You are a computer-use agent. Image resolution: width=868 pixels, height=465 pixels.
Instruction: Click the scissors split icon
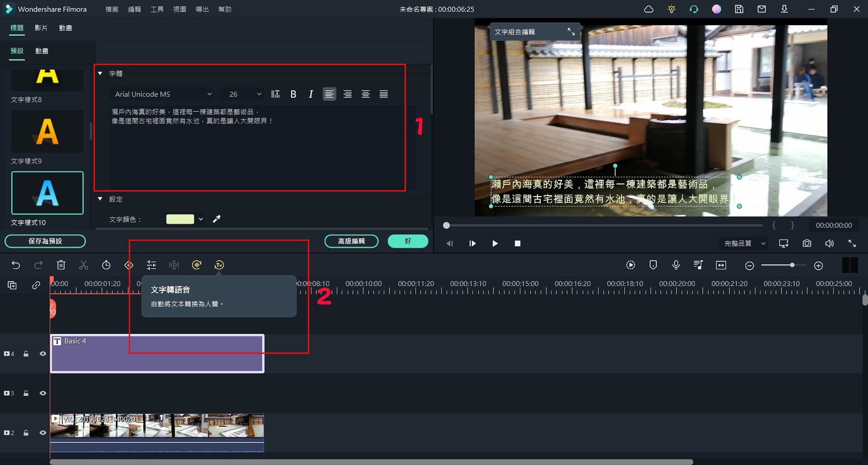point(83,265)
